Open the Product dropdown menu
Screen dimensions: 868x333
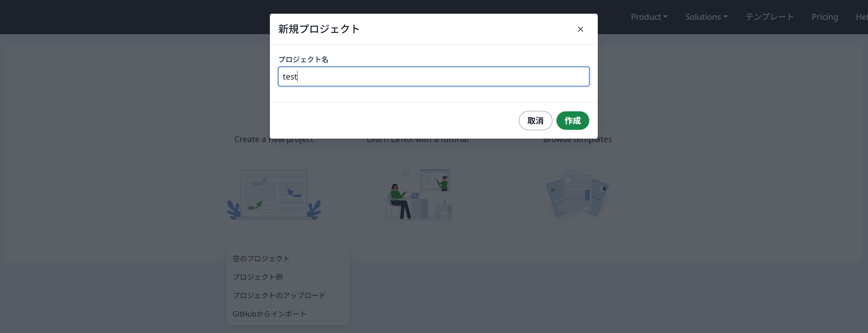click(x=649, y=17)
